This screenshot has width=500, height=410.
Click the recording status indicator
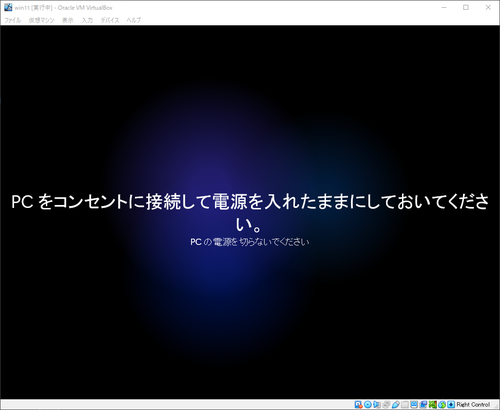[423, 404]
